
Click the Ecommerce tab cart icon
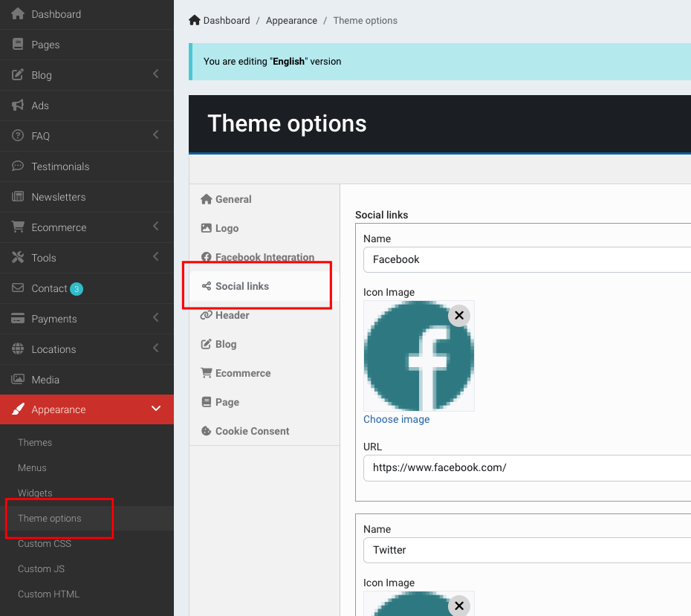click(x=207, y=373)
